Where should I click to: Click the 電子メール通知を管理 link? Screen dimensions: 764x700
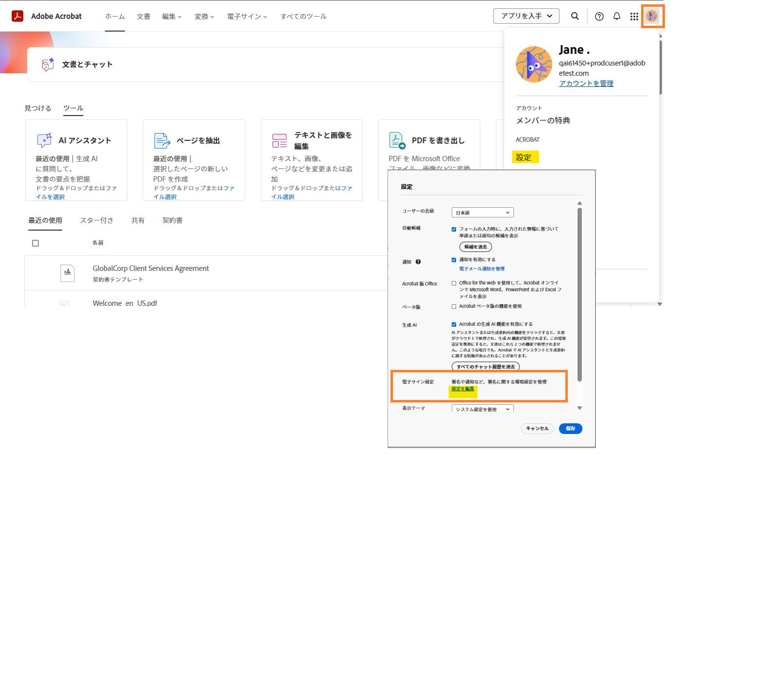[482, 269]
